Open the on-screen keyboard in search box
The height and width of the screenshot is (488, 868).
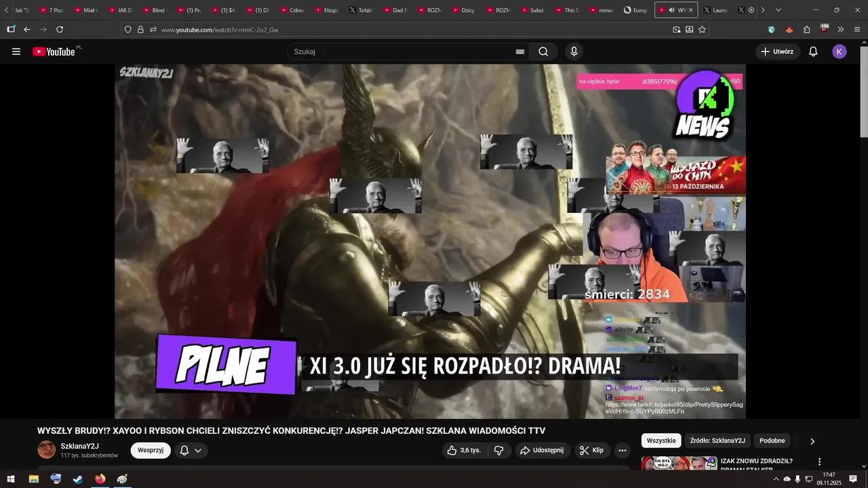(520, 52)
